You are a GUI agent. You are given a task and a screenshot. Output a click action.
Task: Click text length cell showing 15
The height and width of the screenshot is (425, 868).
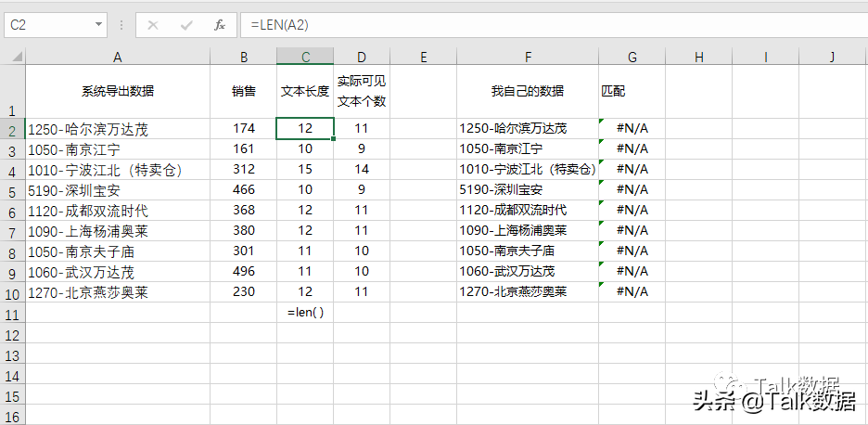(306, 170)
